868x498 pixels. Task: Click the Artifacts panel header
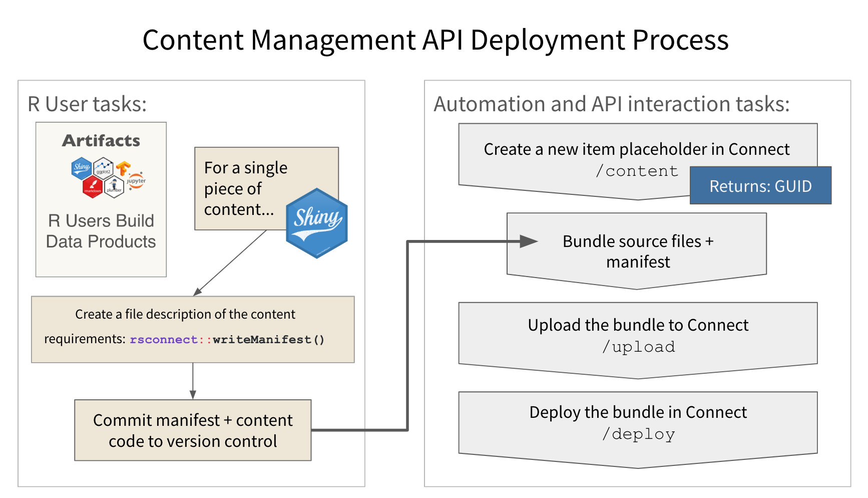coord(100,141)
